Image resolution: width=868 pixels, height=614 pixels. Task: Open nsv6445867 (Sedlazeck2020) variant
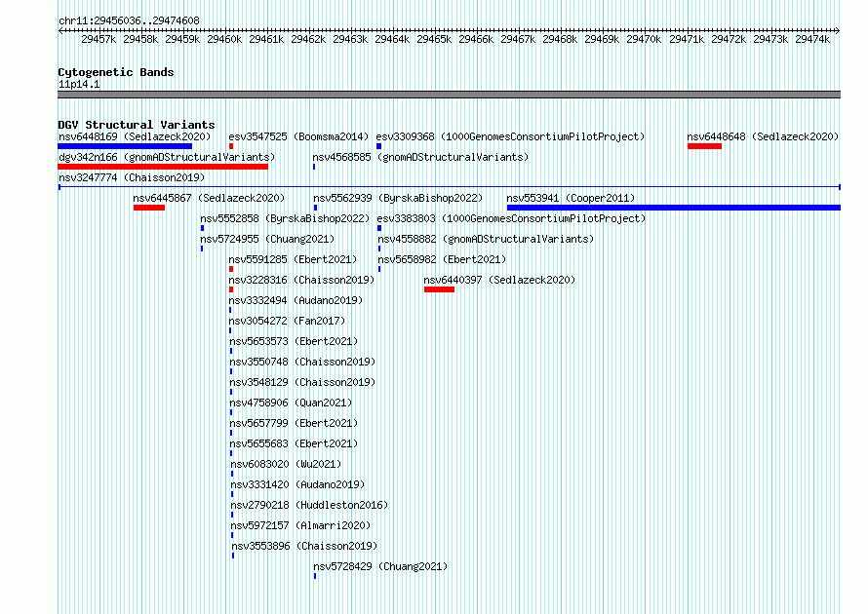pyautogui.click(x=209, y=198)
